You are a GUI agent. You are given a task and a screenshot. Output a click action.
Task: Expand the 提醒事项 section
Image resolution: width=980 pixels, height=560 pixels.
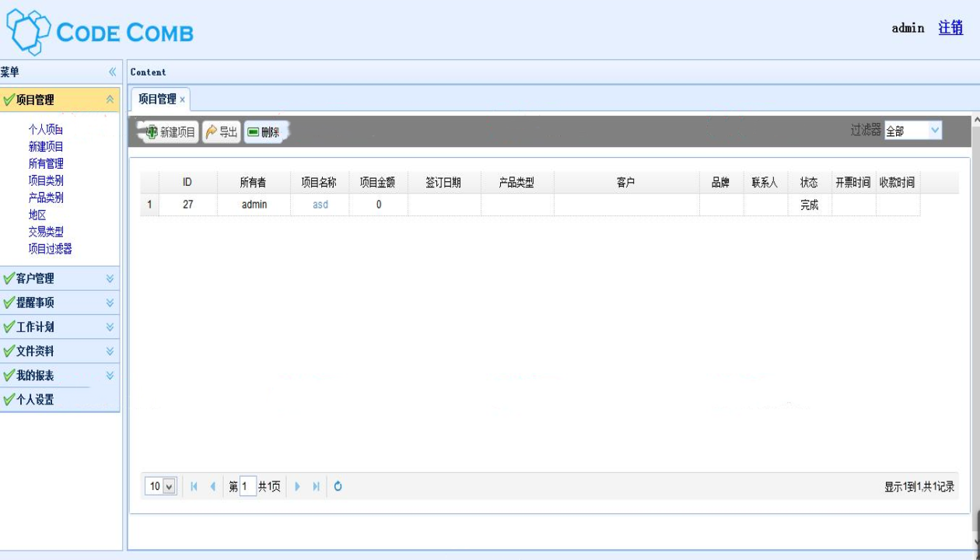pyautogui.click(x=110, y=303)
